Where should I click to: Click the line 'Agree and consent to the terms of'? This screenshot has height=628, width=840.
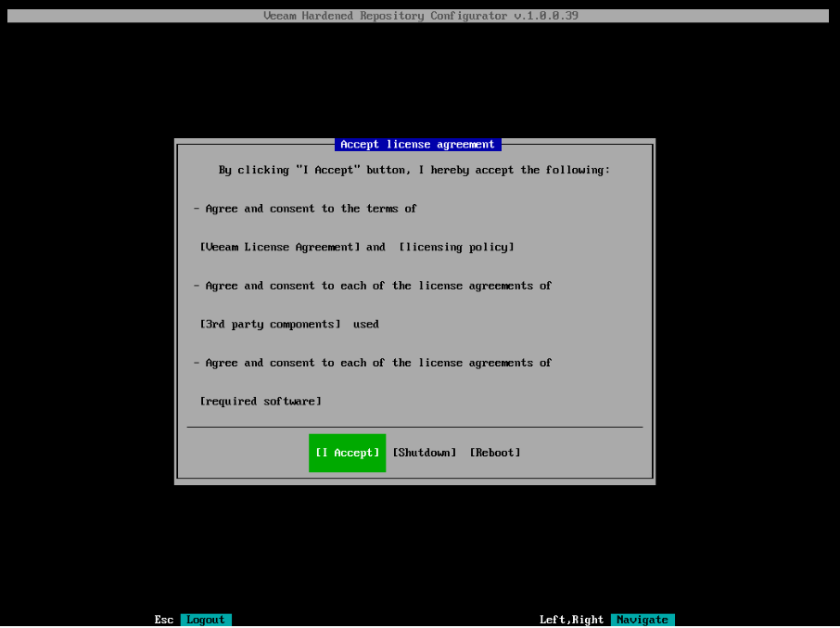click(x=305, y=209)
